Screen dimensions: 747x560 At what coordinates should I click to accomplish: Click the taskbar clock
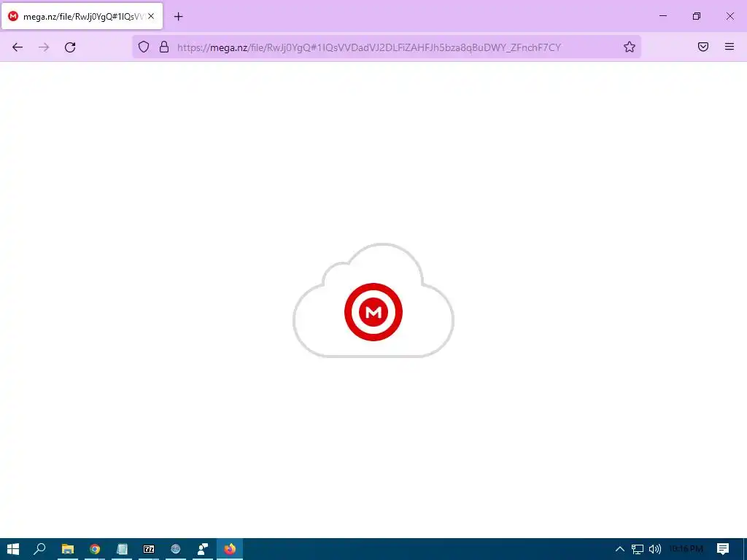click(x=686, y=549)
